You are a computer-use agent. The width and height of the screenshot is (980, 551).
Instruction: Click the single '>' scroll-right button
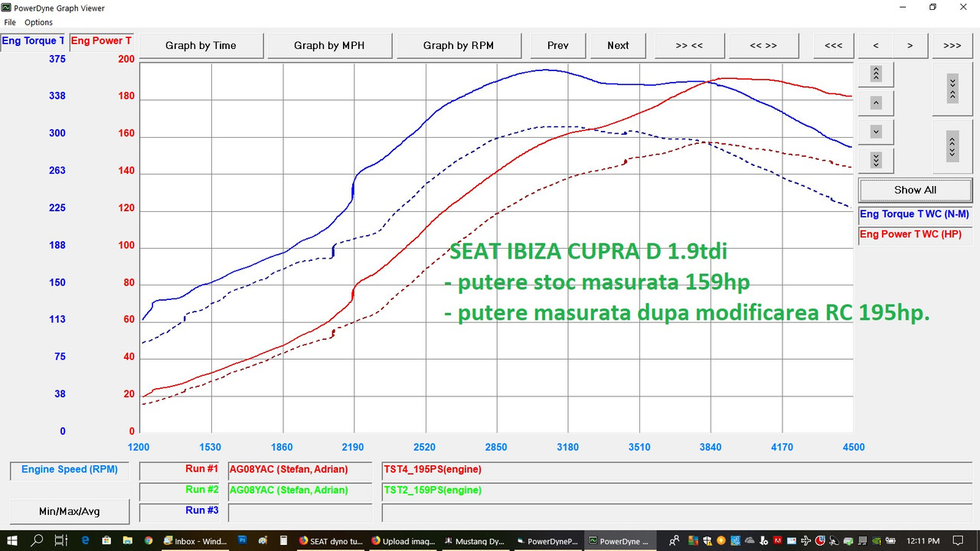click(x=910, y=45)
